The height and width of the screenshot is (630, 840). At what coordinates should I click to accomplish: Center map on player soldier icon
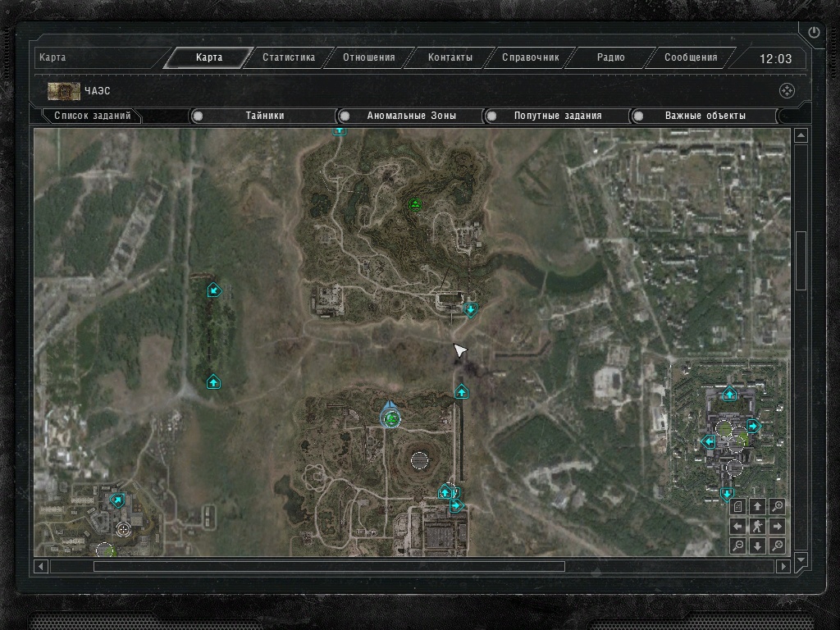757,526
